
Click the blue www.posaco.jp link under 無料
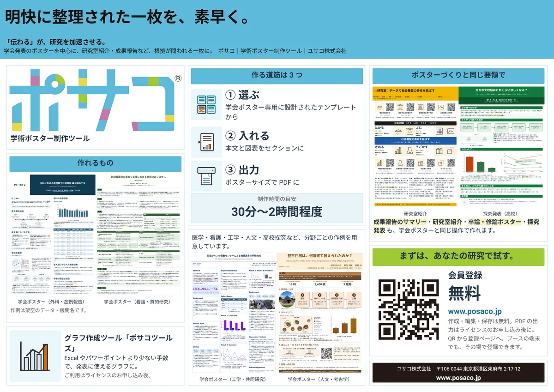[475, 311]
